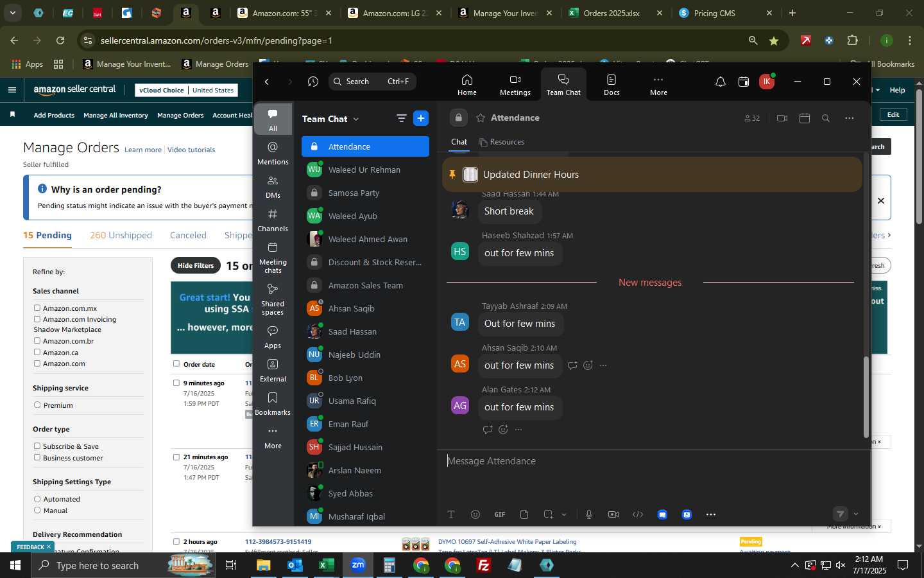Open Channels in Zoom sidebar
This screenshot has width=924, height=578.
coord(273,220)
